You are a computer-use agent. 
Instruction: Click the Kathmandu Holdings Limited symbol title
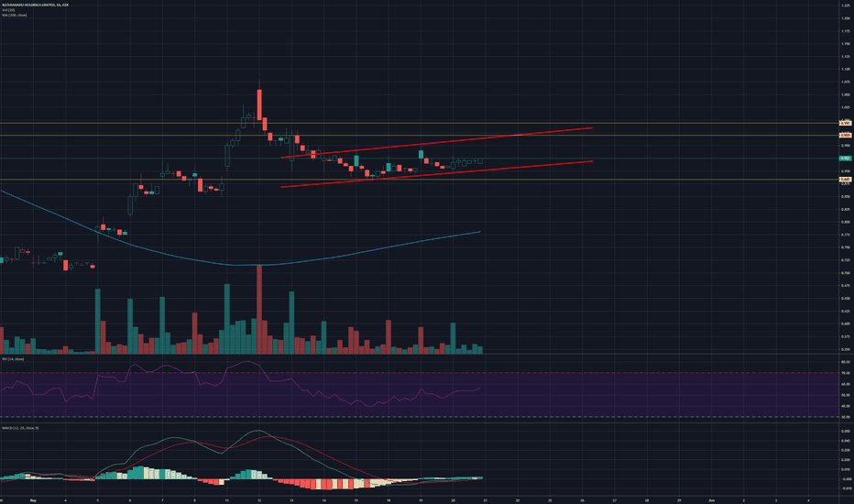[36, 5]
